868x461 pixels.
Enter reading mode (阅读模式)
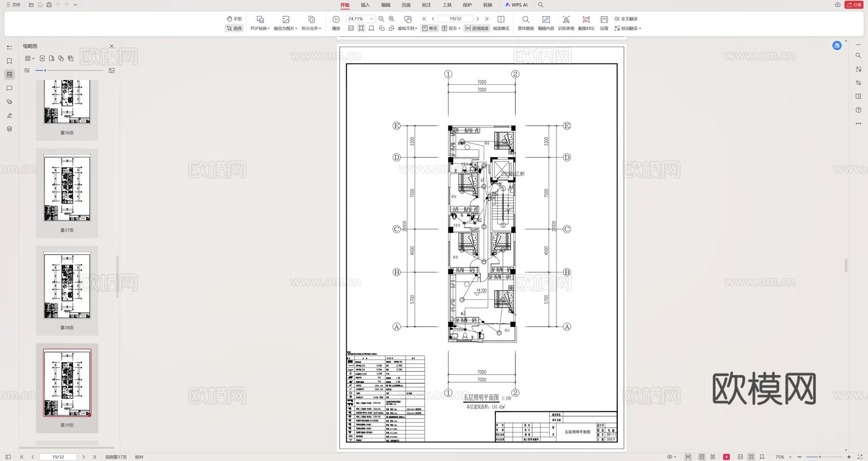pos(501,23)
